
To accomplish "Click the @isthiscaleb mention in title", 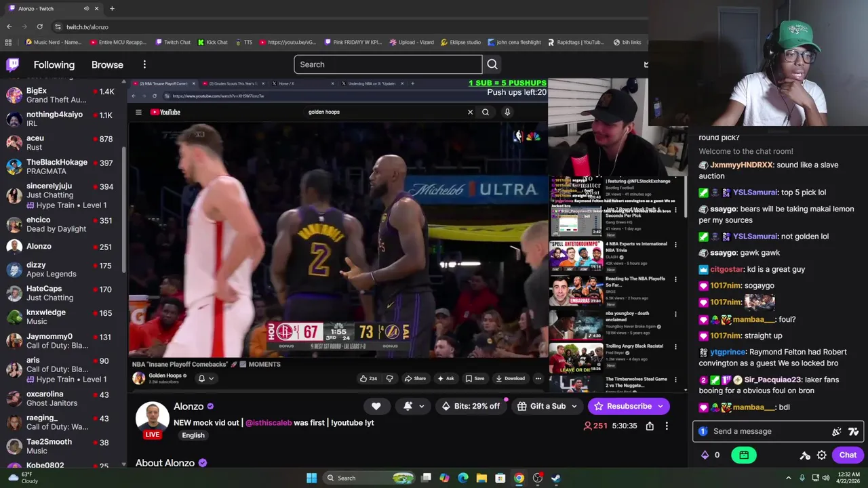I will click(x=269, y=422).
